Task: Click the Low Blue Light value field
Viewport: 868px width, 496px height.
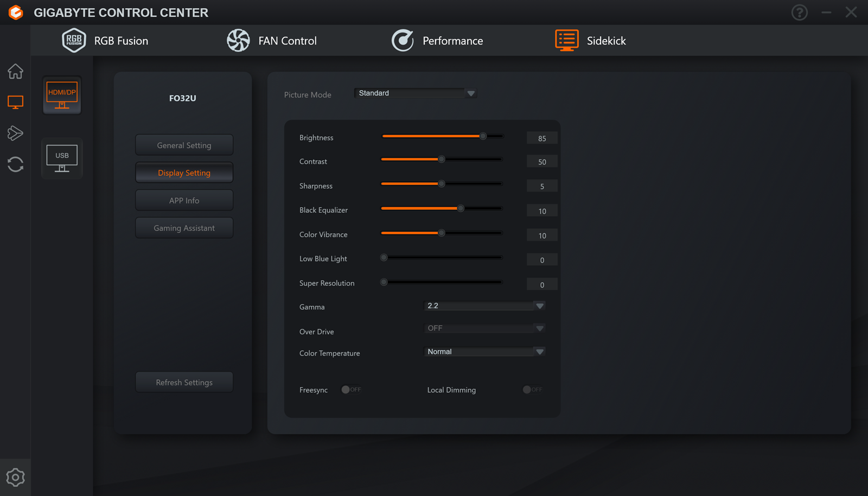Action: point(542,260)
